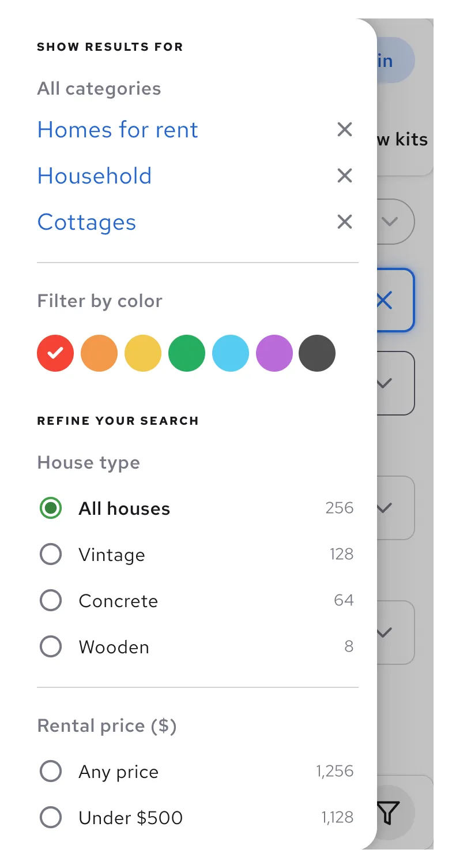Select Any price rental option
The image size is (452, 868).
(x=51, y=772)
